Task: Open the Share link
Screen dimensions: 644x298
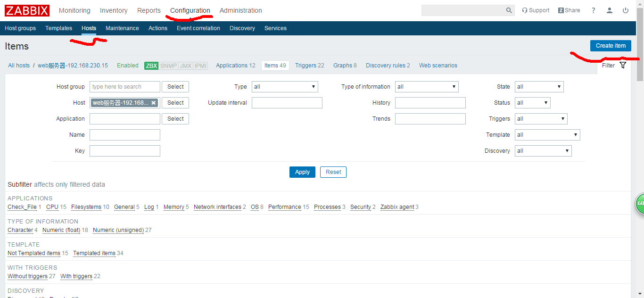Action: [569, 10]
